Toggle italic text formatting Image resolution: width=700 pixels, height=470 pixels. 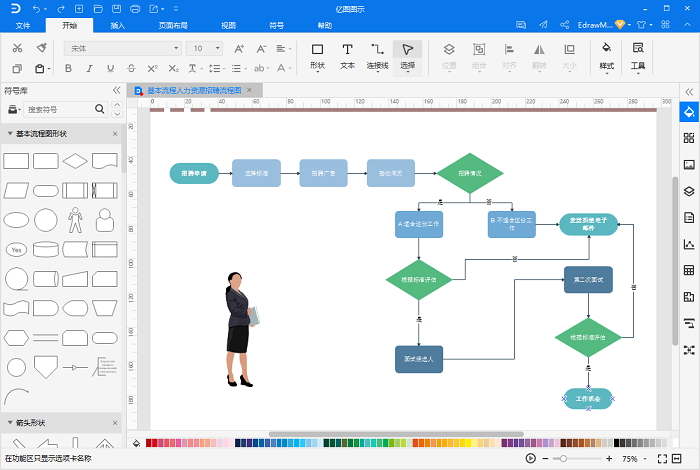[x=88, y=69]
